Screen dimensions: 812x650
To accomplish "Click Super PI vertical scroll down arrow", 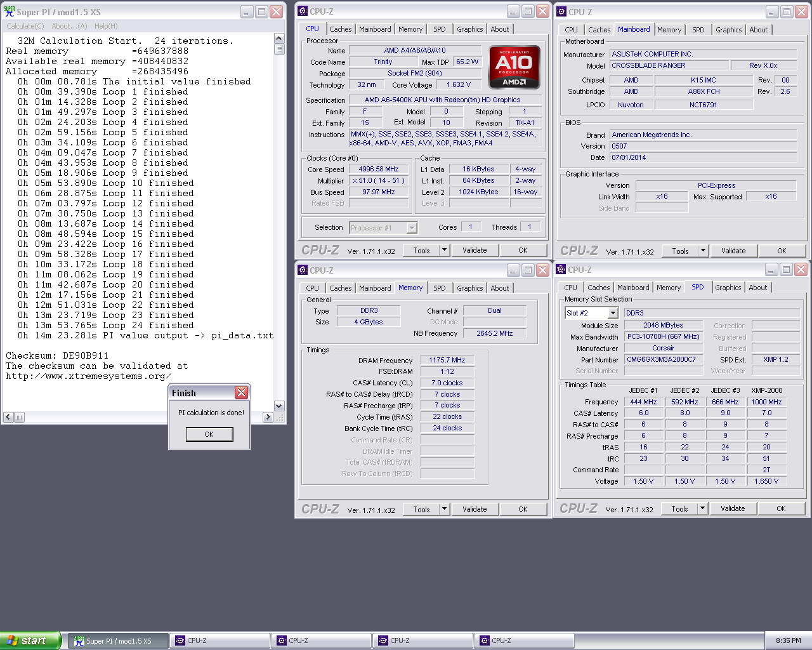I will point(279,406).
